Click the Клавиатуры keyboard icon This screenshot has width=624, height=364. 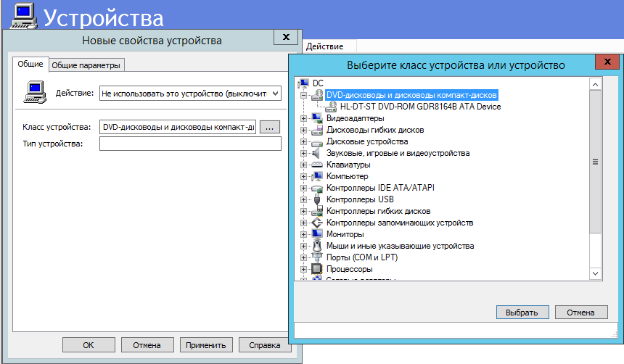317,165
